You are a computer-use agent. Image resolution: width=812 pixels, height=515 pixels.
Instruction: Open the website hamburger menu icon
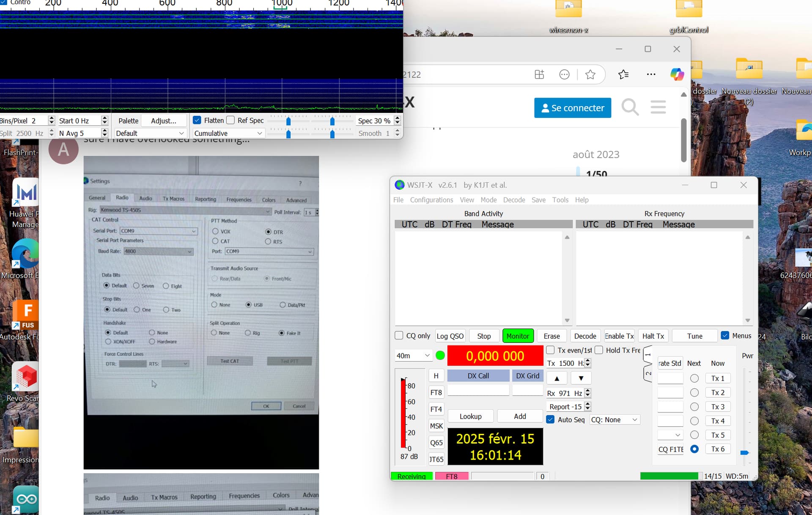(x=658, y=107)
